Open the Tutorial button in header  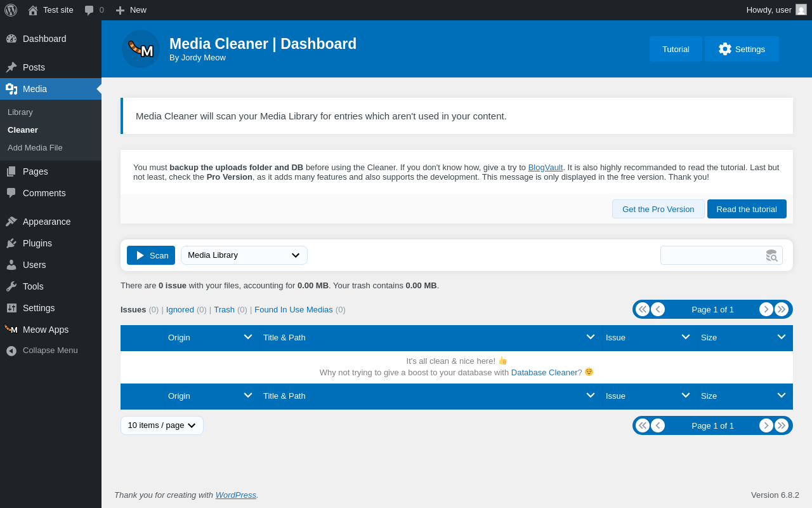(676, 49)
